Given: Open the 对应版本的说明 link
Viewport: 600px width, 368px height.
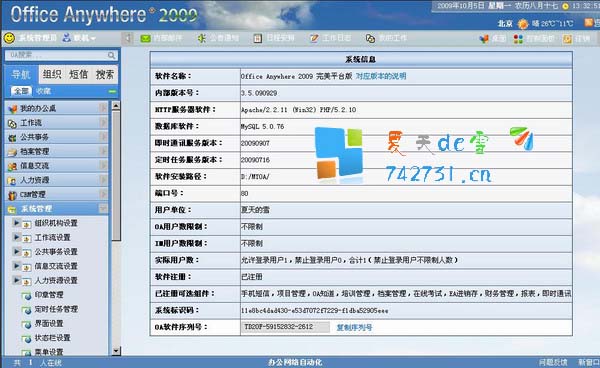Looking at the screenshot, I should pyautogui.click(x=381, y=76).
